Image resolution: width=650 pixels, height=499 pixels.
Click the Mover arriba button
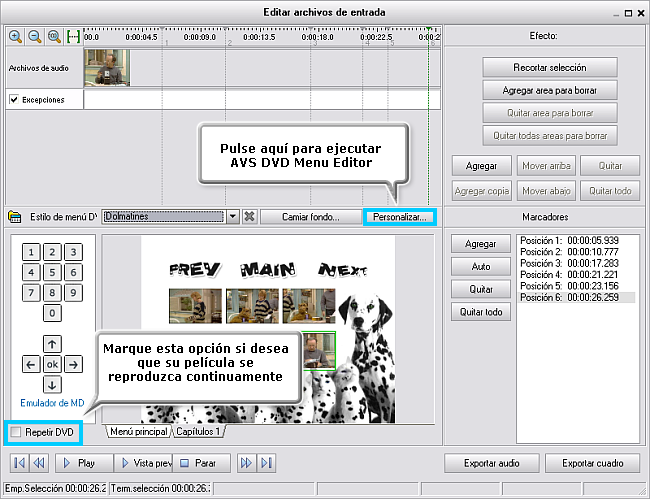(x=546, y=166)
